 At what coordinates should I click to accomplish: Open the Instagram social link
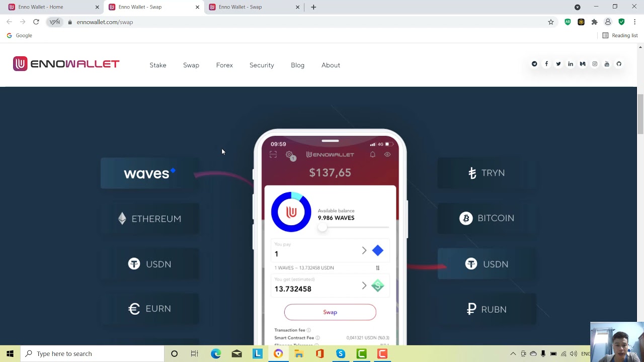[595, 64]
